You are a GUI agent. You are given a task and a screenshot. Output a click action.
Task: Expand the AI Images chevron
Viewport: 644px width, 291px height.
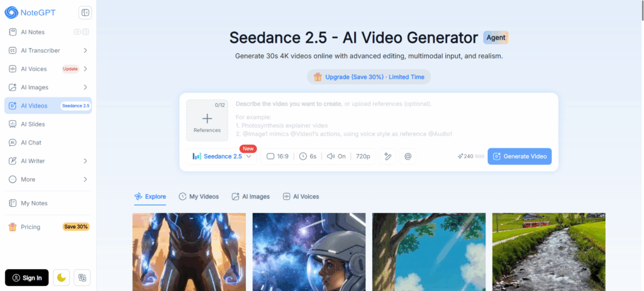click(86, 87)
